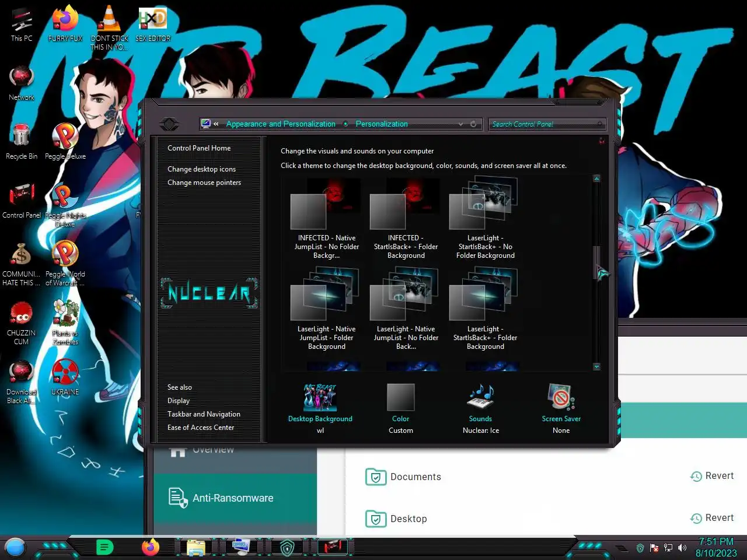Image resolution: width=747 pixels, height=560 pixels.
Task: Open Change mouse pointers link
Action: pos(204,183)
